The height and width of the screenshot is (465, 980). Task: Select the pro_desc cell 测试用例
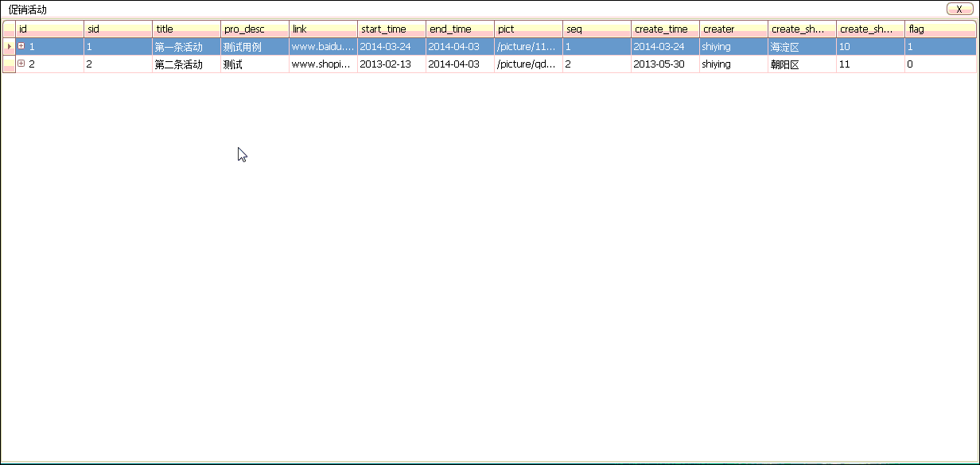point(255,47)
